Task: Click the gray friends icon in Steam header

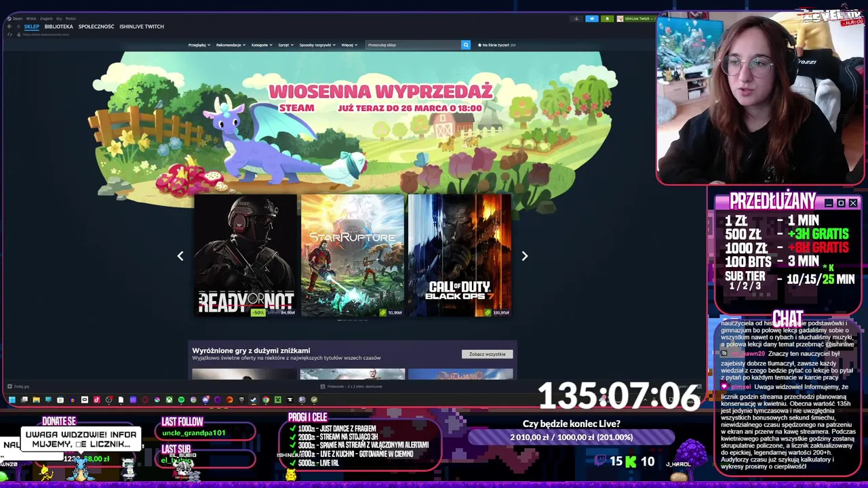Action: click(576, 19)
